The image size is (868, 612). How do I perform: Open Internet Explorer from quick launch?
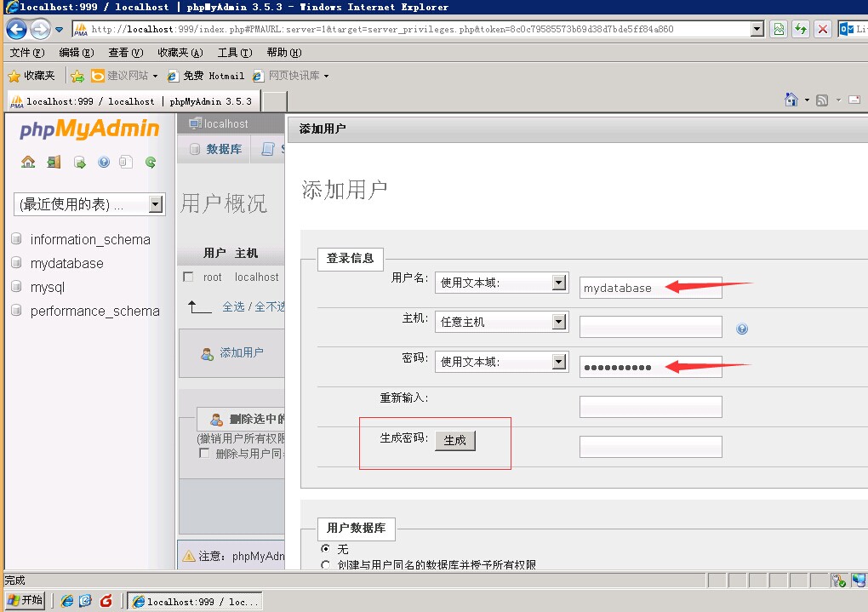coord(67,601)
